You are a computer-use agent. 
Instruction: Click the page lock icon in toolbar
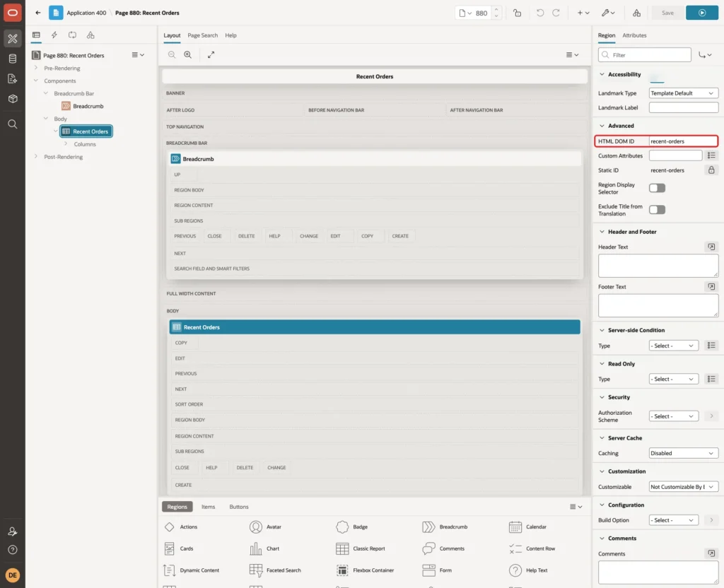[x=517, y=13]
